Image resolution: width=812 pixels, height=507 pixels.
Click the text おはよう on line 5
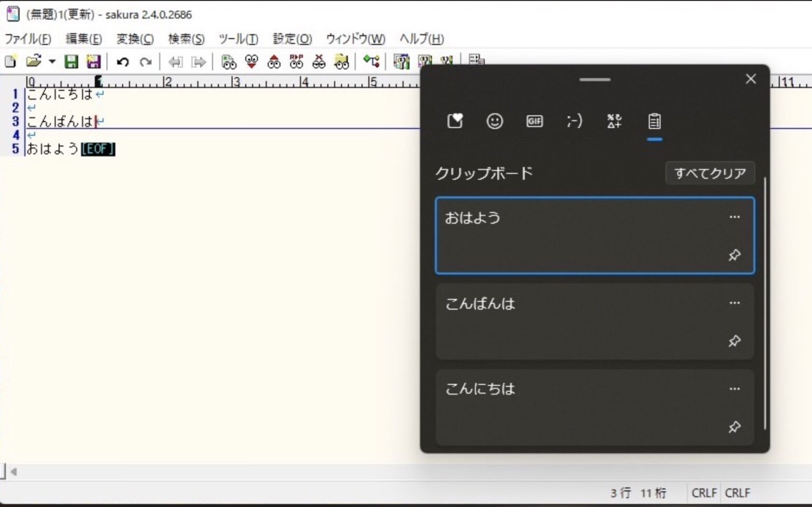[x=53, y=149]
